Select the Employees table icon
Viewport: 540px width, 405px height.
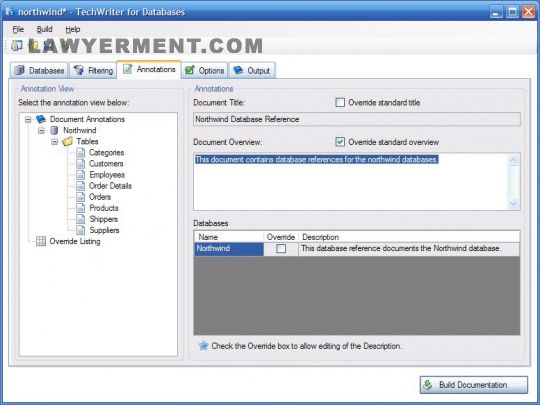point(80,175)
